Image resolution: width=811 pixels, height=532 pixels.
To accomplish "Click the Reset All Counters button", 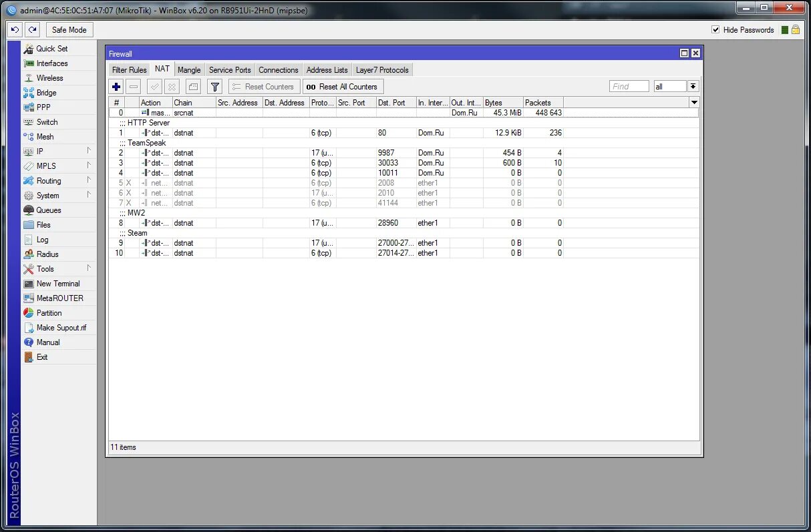I will point(343,87).
